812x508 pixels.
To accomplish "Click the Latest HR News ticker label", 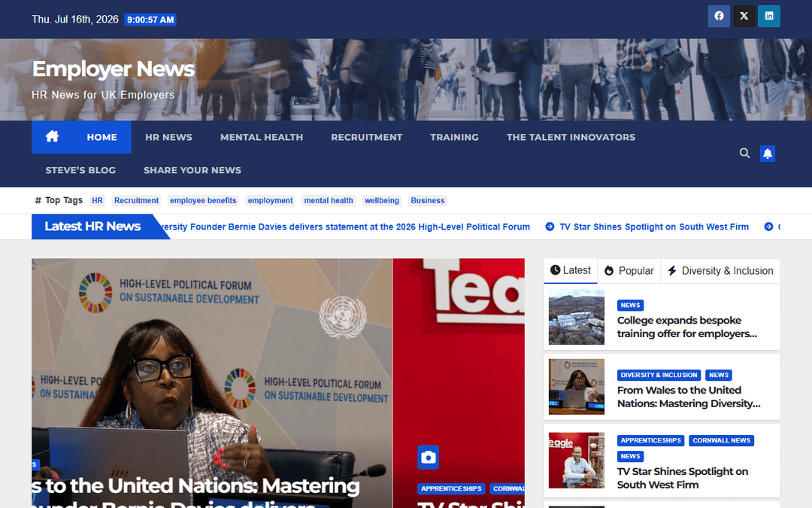I will [x=92, y=227].
